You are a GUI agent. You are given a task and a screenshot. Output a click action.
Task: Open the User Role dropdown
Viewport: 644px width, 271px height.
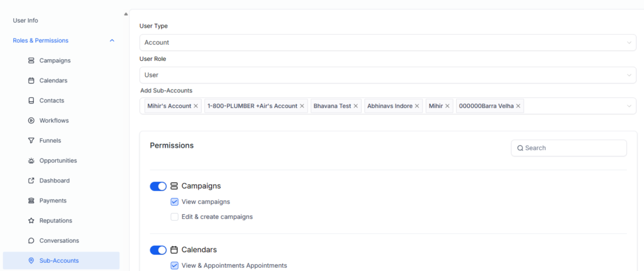[x=387, y=75]
